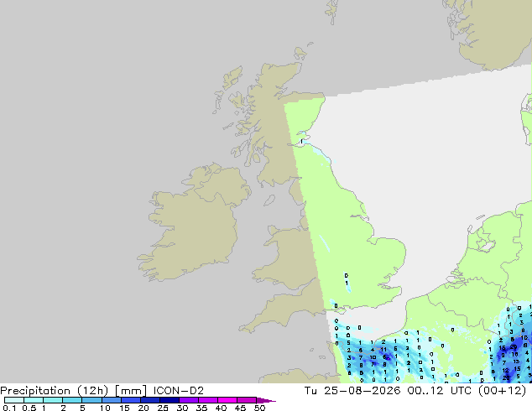
Task: Click the ICON-D2 model label
Action: [x=179, y=391]
